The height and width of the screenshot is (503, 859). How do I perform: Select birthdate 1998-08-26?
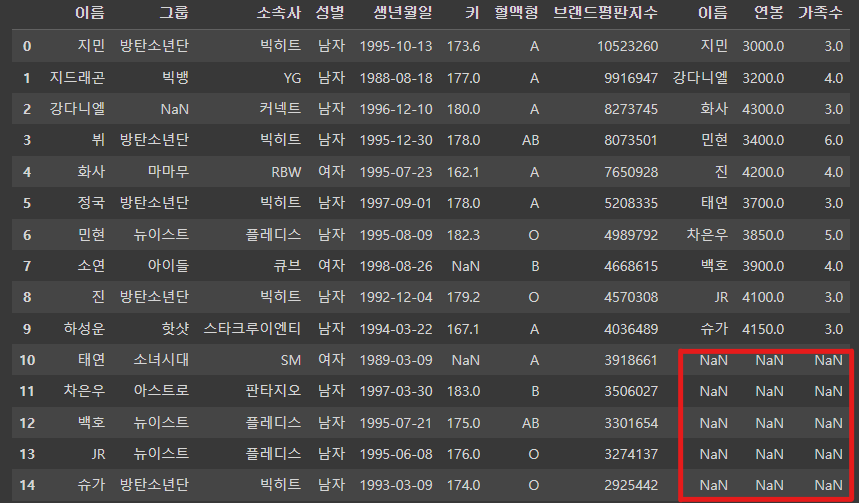click(396, 266)
